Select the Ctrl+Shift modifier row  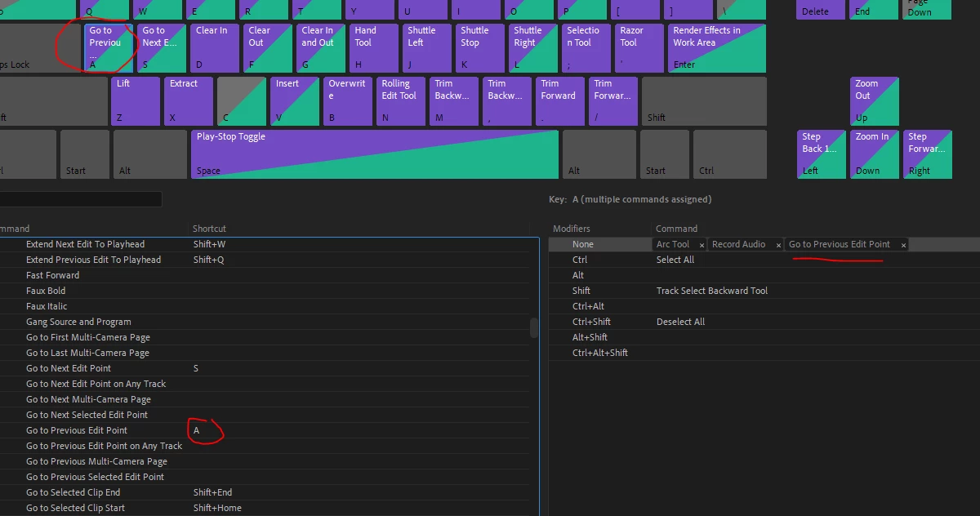(764, 322)
